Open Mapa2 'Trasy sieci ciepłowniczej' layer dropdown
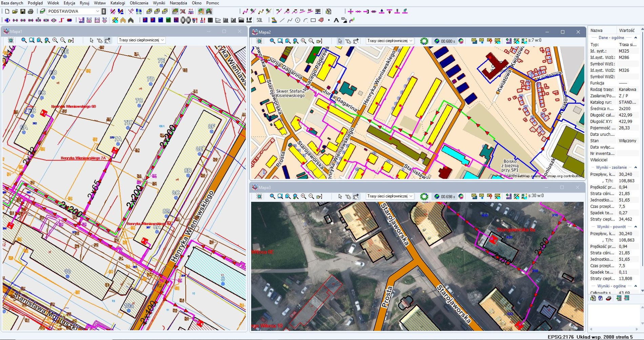644x340 pixels. point(411,41)
